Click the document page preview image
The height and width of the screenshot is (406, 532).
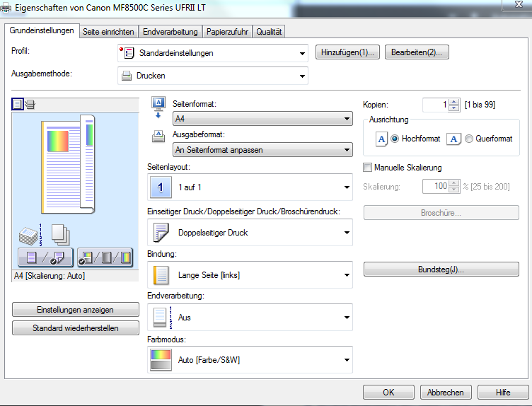pyautogui.click(x=68, y=165)
